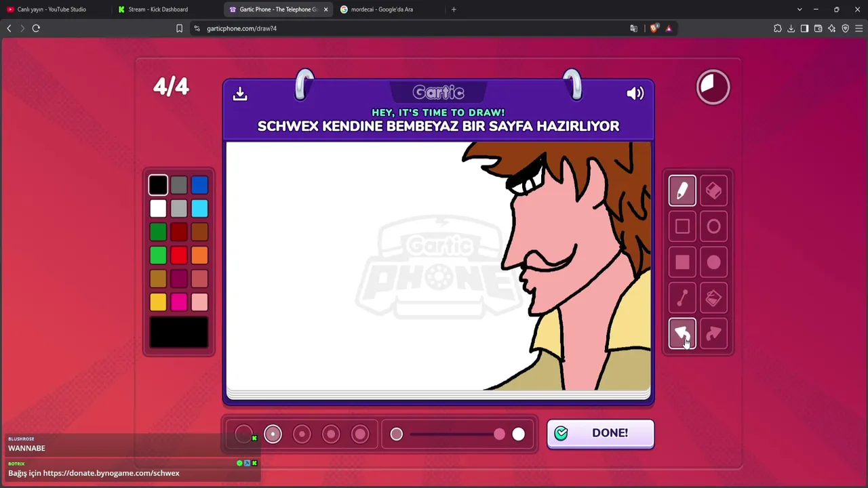Download the drawing from the notepad header

pyautogui.click(x=240, y=94)
